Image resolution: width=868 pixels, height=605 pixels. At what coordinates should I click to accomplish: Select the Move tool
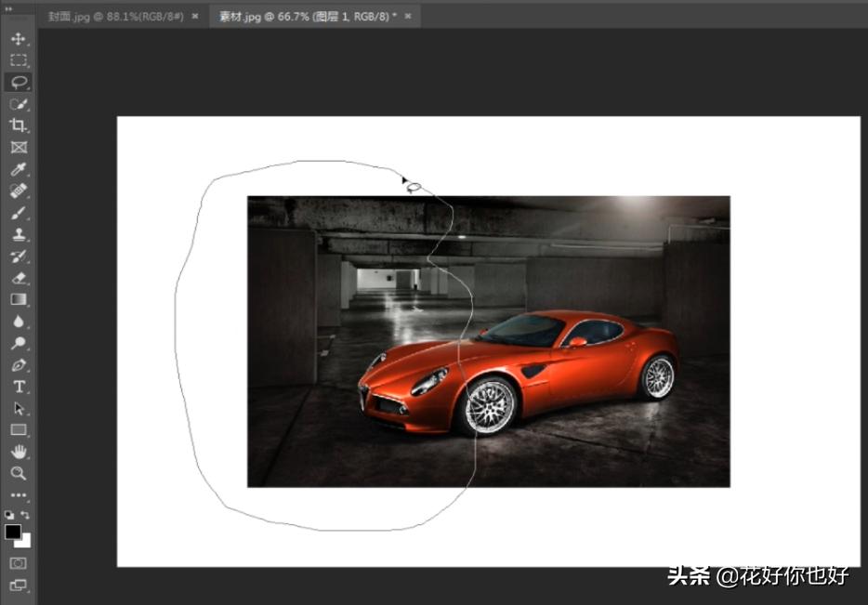pos(18,39)
